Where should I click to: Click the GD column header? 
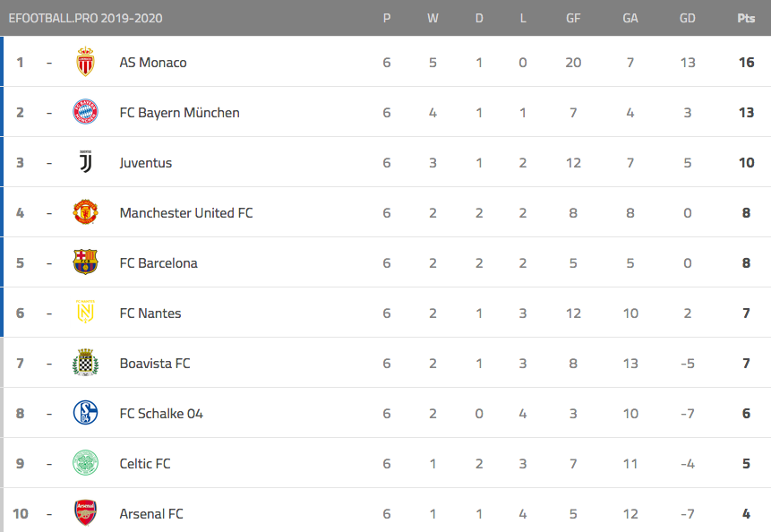tap(688, 18)
